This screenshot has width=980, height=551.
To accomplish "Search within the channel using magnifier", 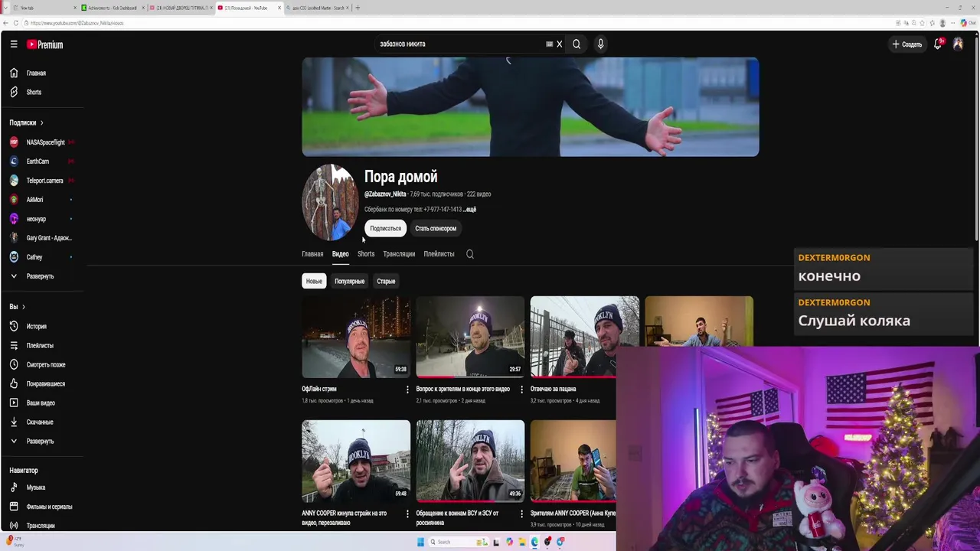I will pos(470,254).
